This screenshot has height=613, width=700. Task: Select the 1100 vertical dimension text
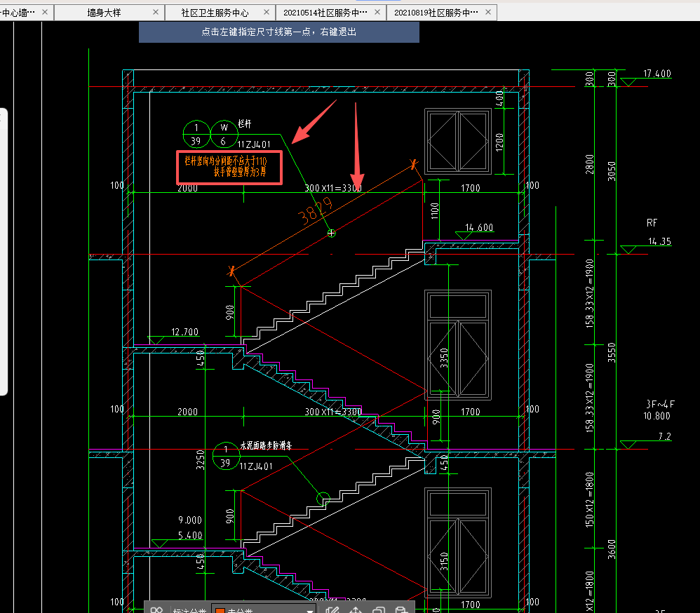435,210
